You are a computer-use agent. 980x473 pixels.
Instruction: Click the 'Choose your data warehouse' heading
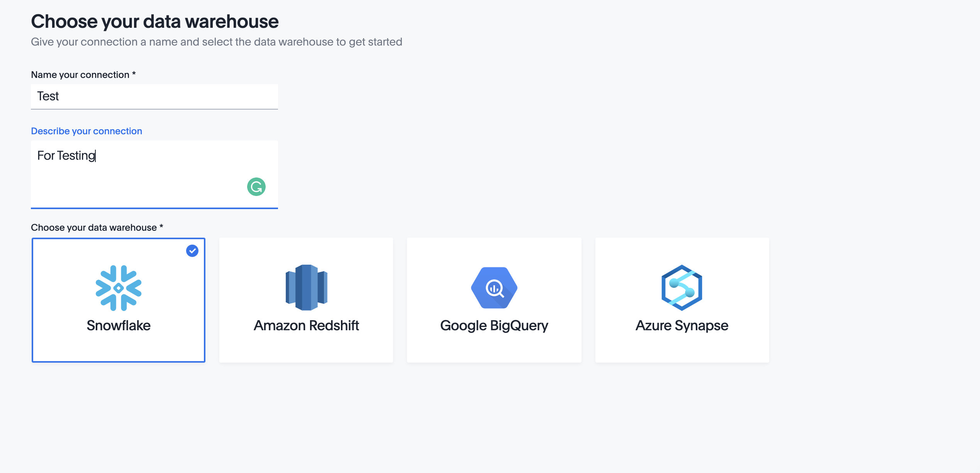click(x=154, y=21)
